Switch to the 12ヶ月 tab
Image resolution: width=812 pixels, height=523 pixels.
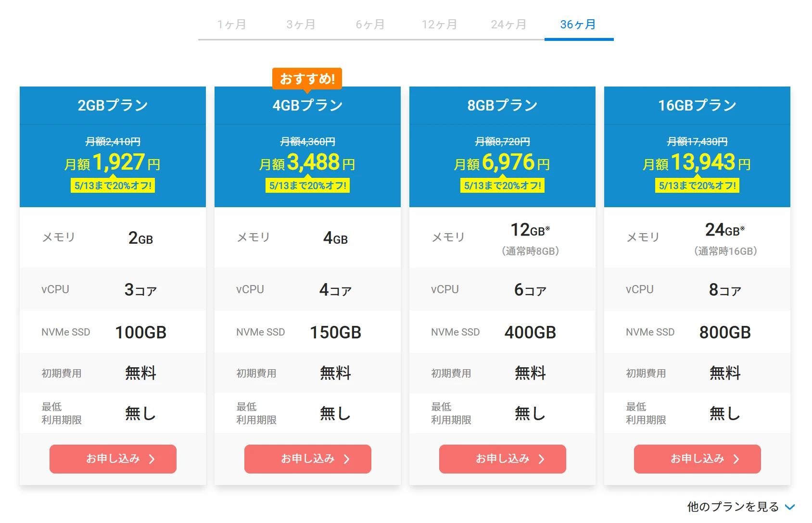440,25
